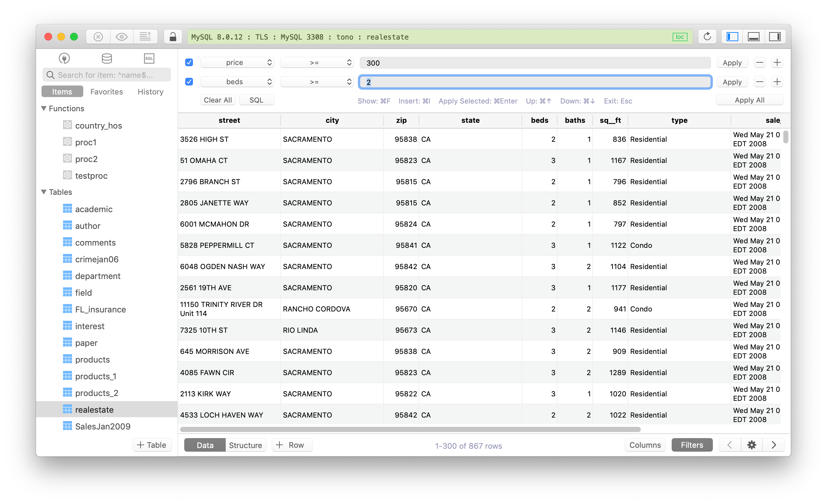Toggle the beds filter checkbox off
This screenshot has width=827, height=504.
pyautogui.click(x=188, y=82)
